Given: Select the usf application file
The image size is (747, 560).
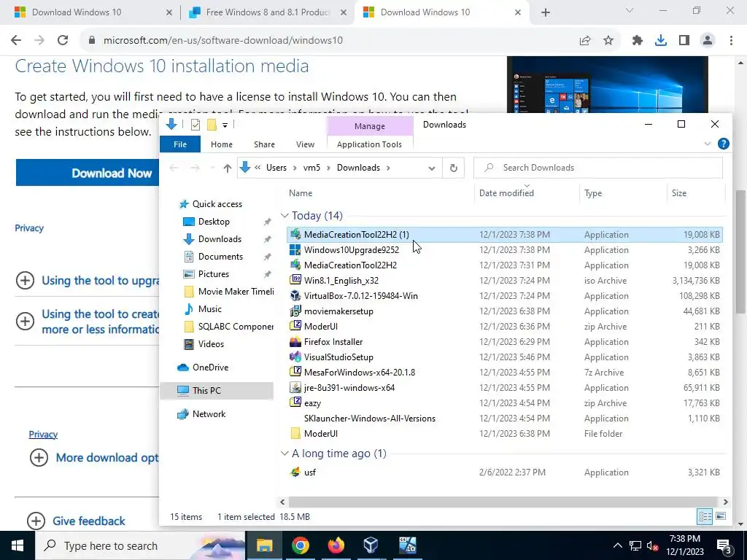Looking at the screenshot, I should point(505,472).
